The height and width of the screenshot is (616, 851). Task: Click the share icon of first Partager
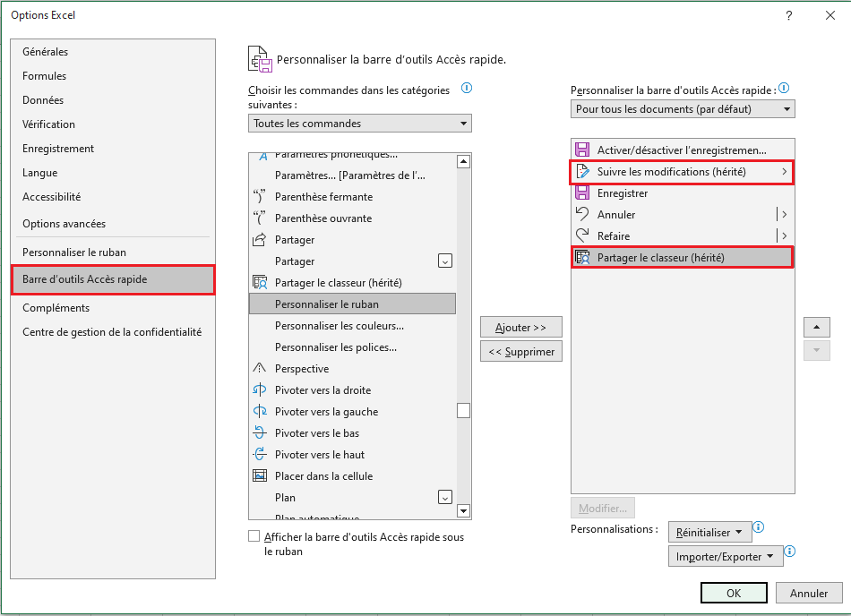pos(260,240)
